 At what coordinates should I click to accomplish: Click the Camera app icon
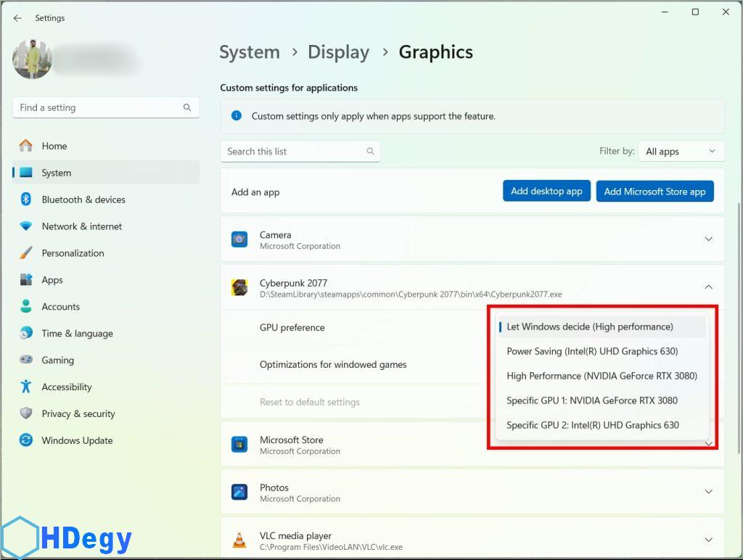pyautogui.click(x=239, y=239)
